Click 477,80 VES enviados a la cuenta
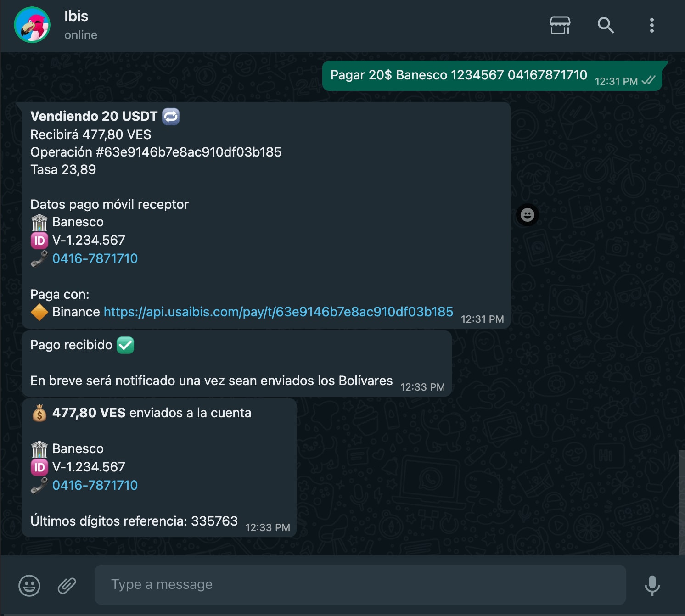Screen dimensions: 685x616 pos(152,413)
